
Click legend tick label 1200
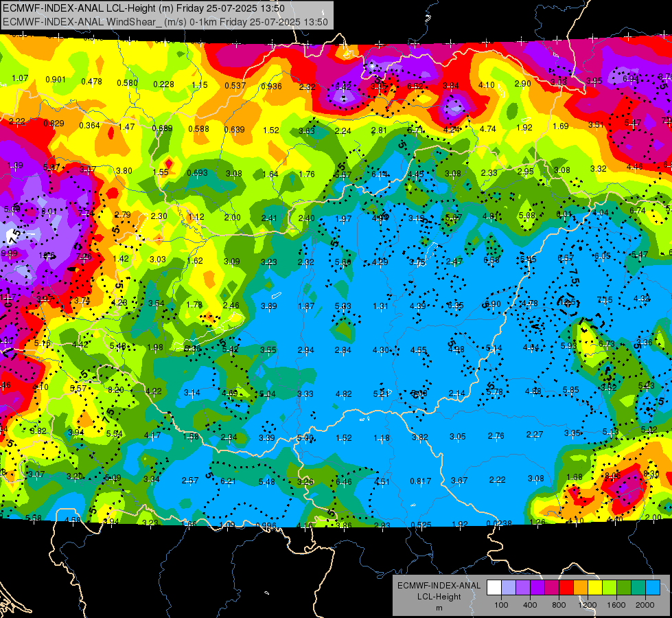(588, 605)
